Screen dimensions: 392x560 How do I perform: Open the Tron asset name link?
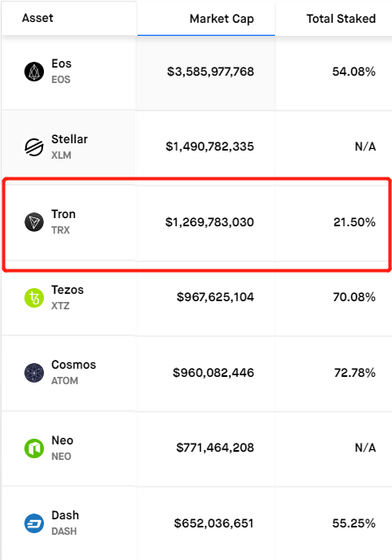(63, 214)
